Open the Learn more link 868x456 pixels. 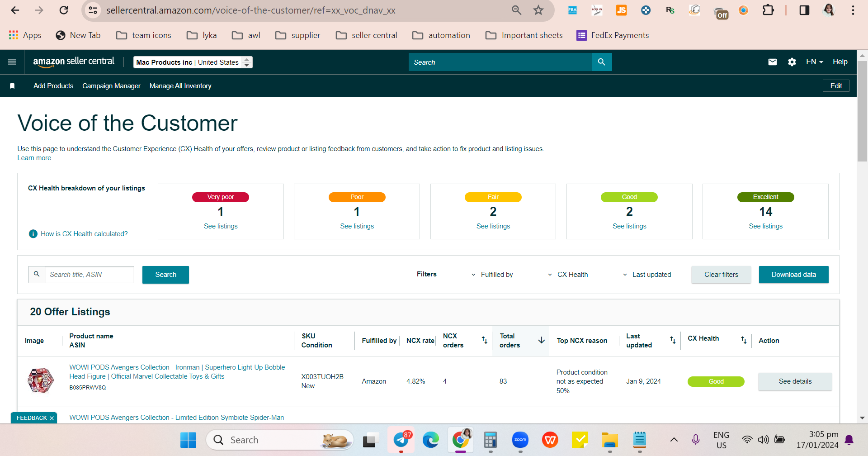[x=34, y=158]
